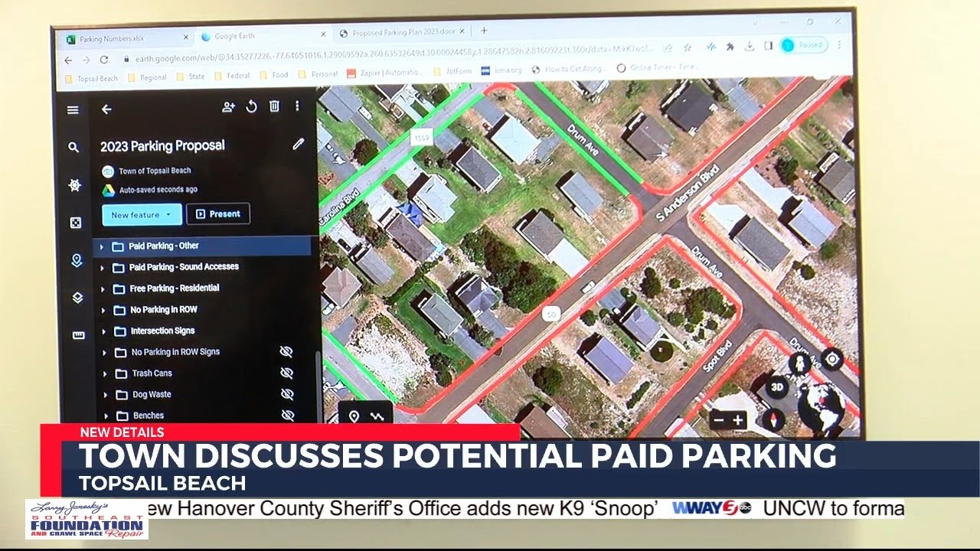Open the Personal bookmarks folder
The image size is (980, 551).
click(x=318, y=74)
